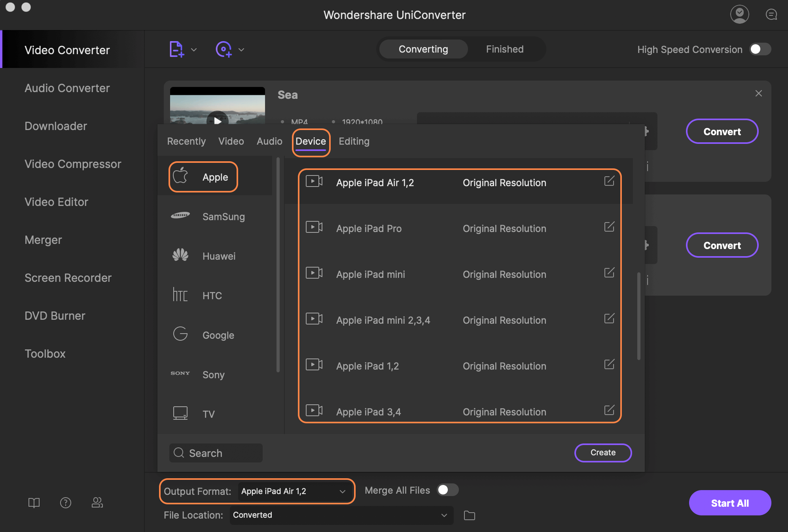
Task: Click Start All to begin conversion
Action: tap(730, 503)
